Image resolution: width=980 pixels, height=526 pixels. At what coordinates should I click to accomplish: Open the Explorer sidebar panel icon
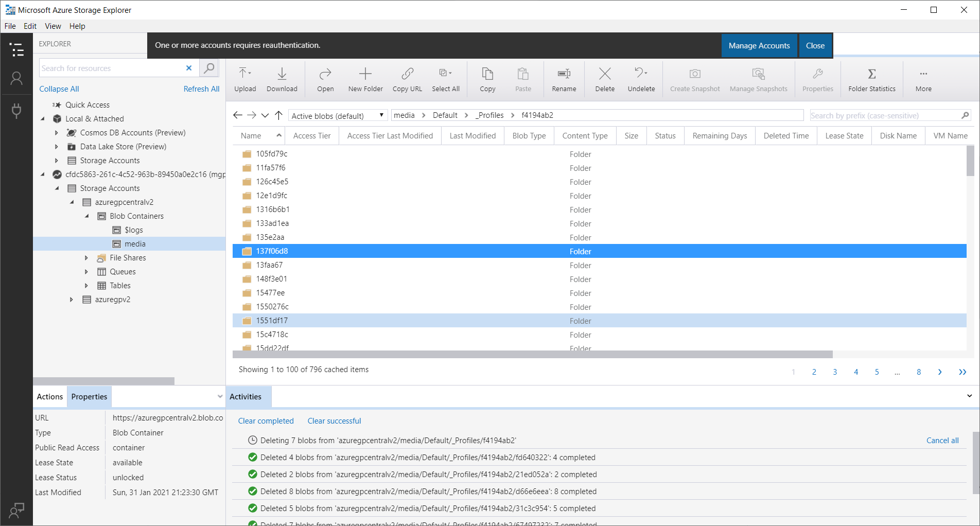(x=16, y=49)
